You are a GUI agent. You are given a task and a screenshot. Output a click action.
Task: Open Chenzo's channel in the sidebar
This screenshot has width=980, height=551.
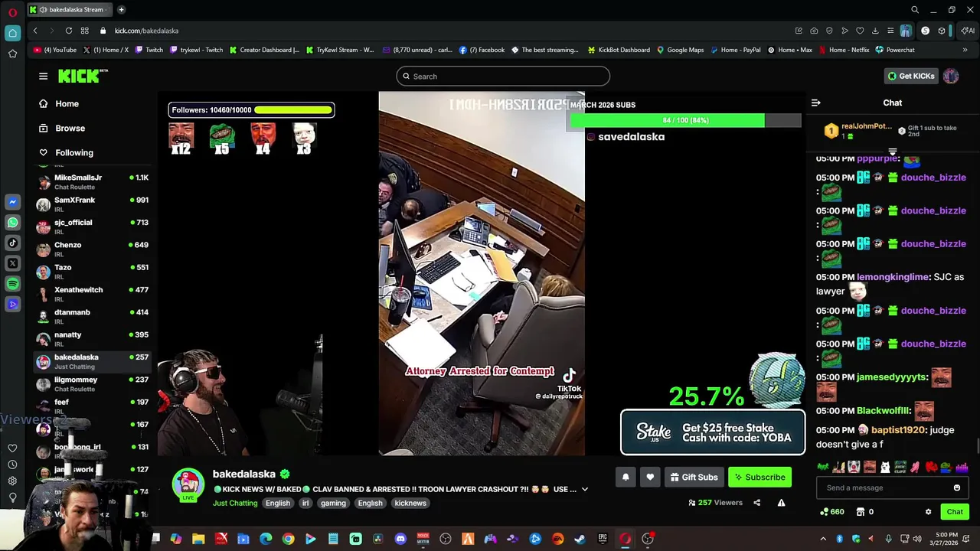pyautogui.click(x=92, y=249)
